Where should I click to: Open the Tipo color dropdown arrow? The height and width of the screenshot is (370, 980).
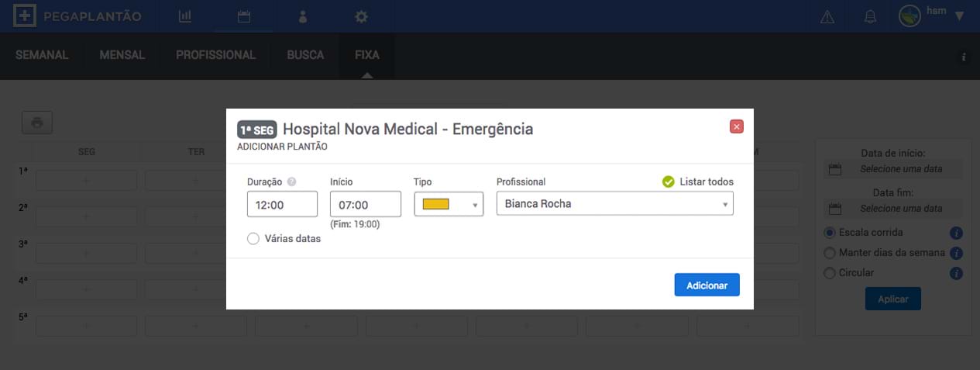474,205
